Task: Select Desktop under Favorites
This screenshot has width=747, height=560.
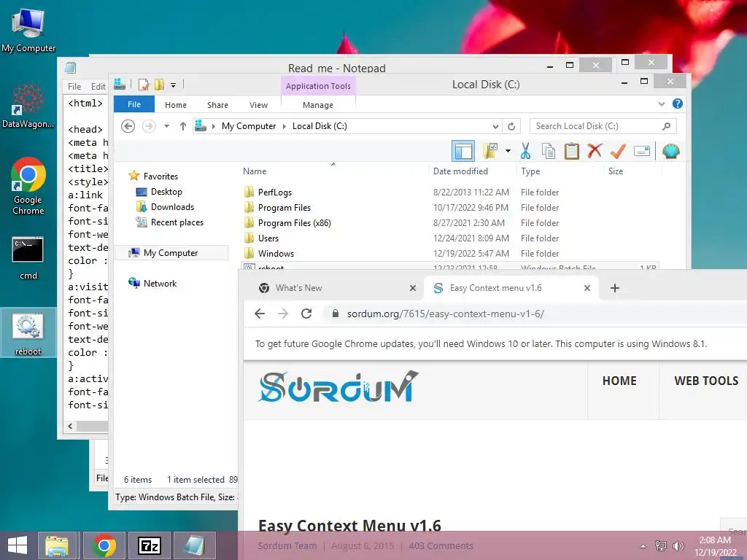Action: tap(166, 192)
